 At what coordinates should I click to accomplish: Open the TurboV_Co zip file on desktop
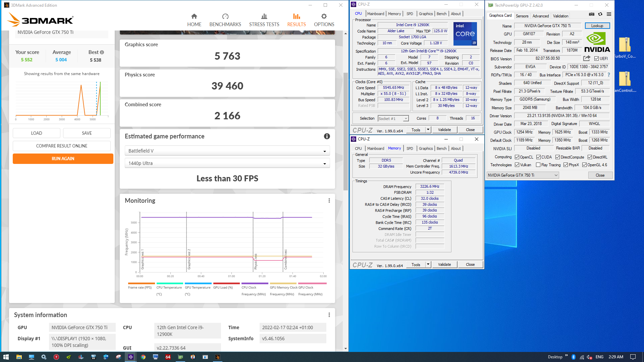[625, 48]
